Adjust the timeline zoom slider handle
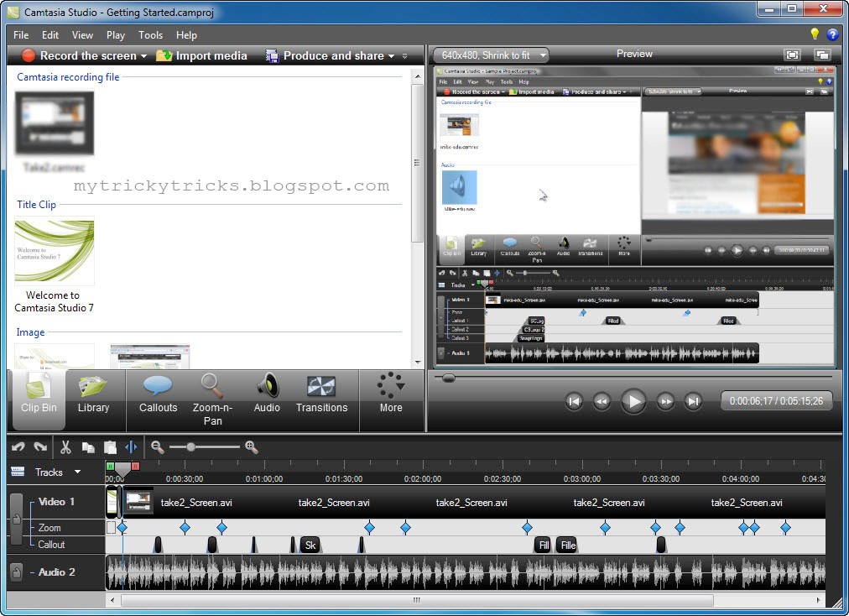 [x=190, y=447]
